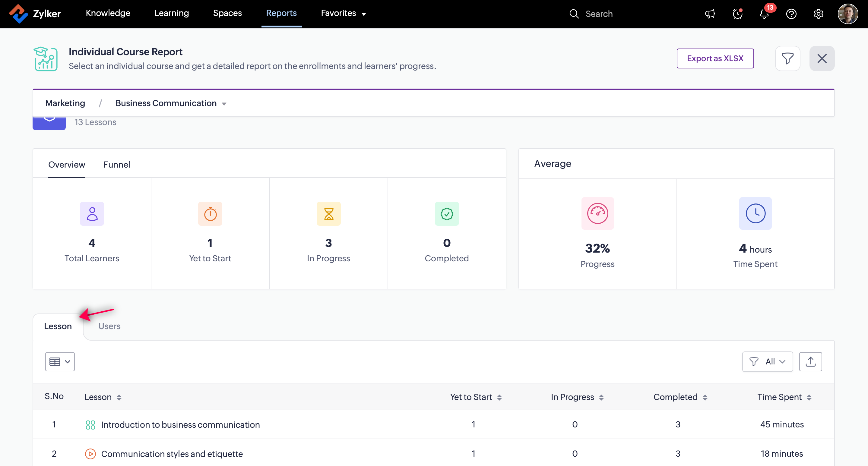Click the report filter funnel icon

pyautogui.click(x=787, y=58)
